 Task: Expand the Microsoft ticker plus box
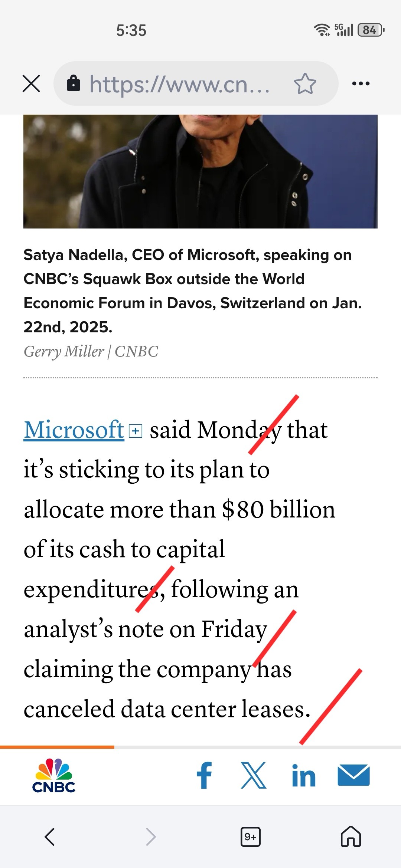pyautogui.click(x=136, y=431)
